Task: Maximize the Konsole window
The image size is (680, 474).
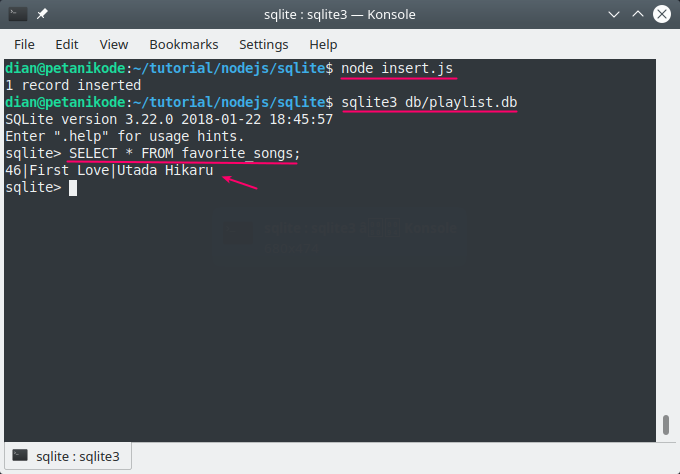Action: [638, 14]
